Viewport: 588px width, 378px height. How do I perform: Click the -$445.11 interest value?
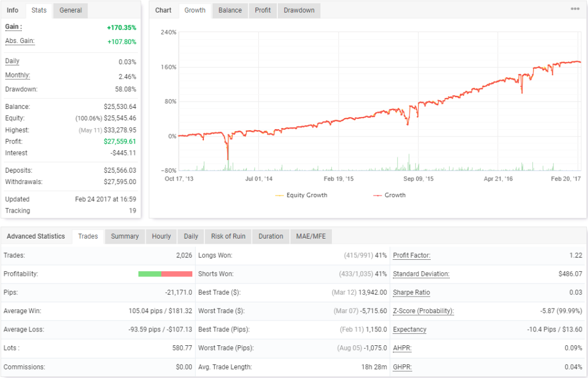click(x=123, y=153)
